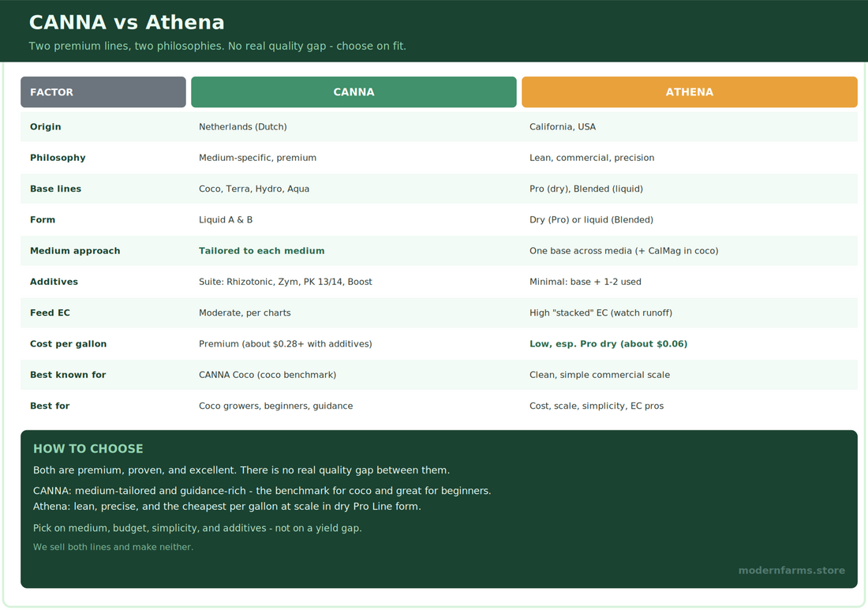Click the 'Netherlands (Dutch)' cell
The height and width of the screenshot is (610, 868).
242,127
